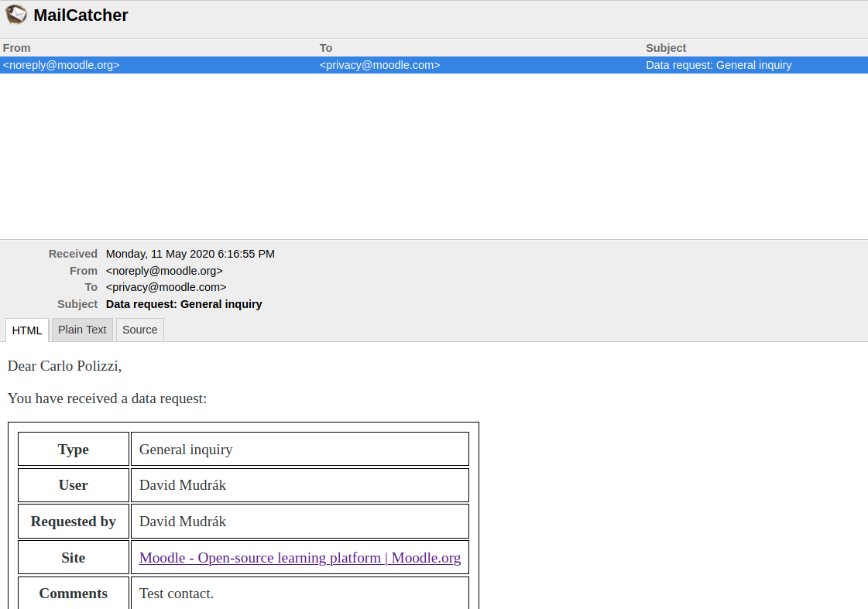The image size is (868, 609).
Task: Click the 'Requested by' header cell
Action: click(74, 521)
